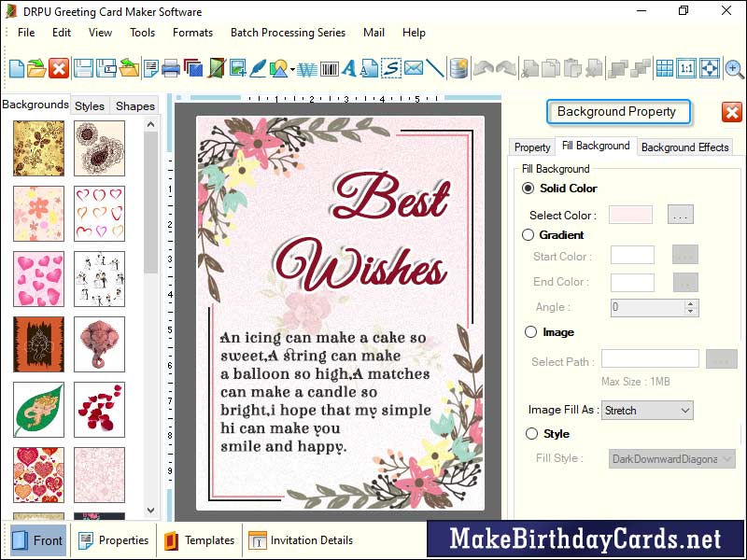747x560 pixels.
Task: Click the database icon in toolbar
Action: (x=458, y=68)
